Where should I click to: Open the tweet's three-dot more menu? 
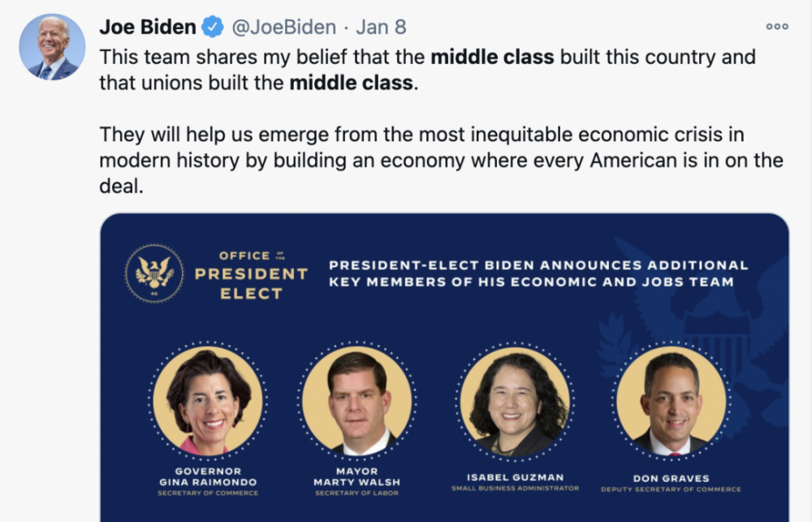777,27
